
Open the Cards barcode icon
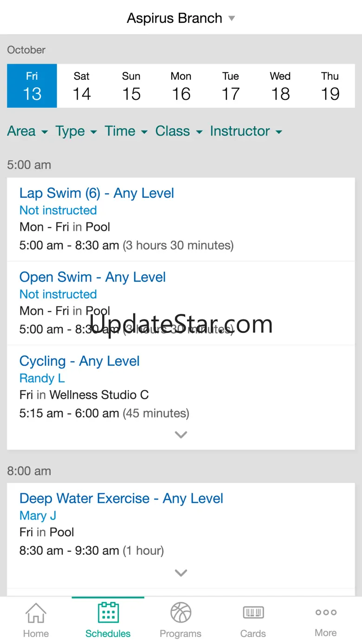[253, 612]
